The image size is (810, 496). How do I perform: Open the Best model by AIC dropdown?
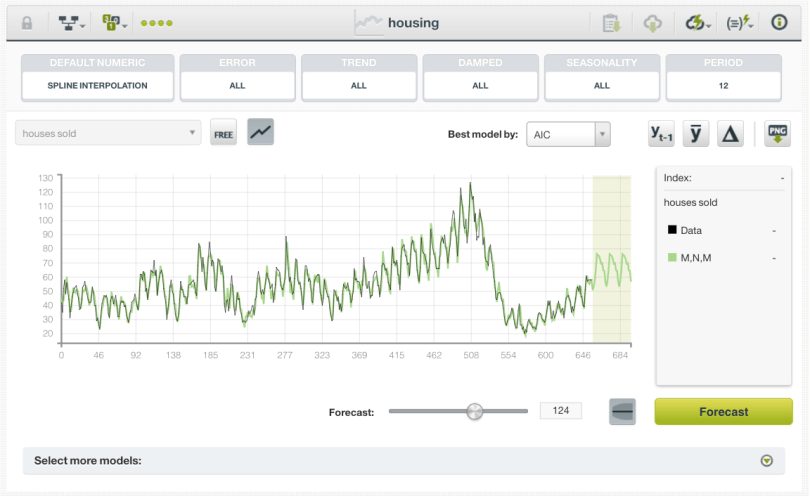[x=570, y=134]
